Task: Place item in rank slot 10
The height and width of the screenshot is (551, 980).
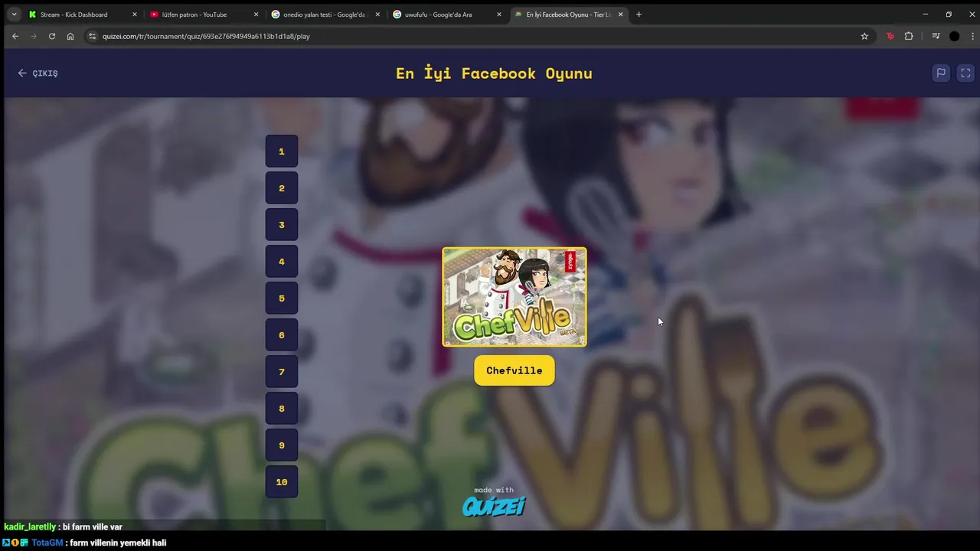Action: tap(282, 482)
